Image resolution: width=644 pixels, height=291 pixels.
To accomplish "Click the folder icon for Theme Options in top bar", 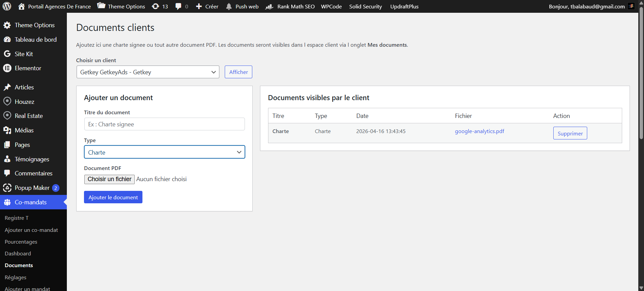I will [x=101, y=6].
